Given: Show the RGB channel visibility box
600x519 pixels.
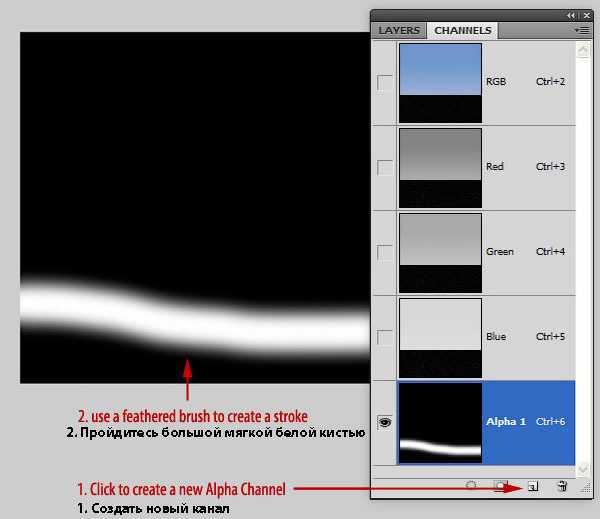Looking at the screenshot, I should point(385,82).
